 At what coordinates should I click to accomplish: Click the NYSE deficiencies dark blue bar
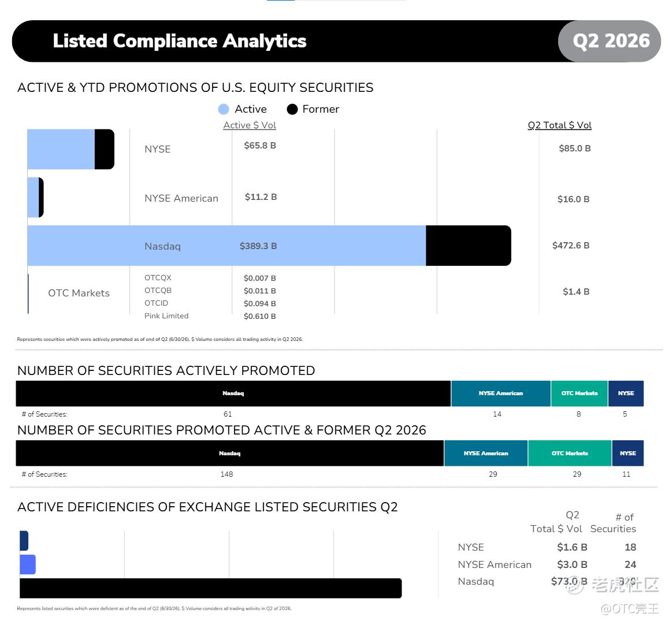24,541
